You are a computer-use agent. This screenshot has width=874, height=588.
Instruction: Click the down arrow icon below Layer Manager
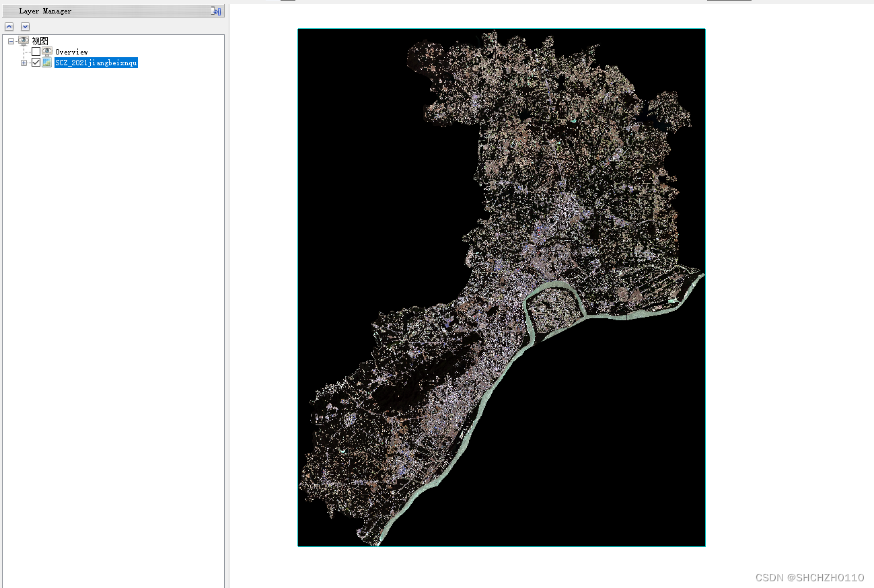pyautogui.click(x=25, y=26)
